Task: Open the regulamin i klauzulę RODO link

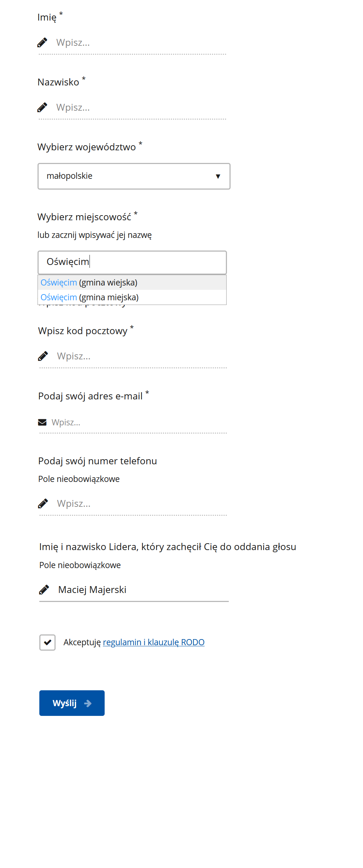Action: point(153,642)
